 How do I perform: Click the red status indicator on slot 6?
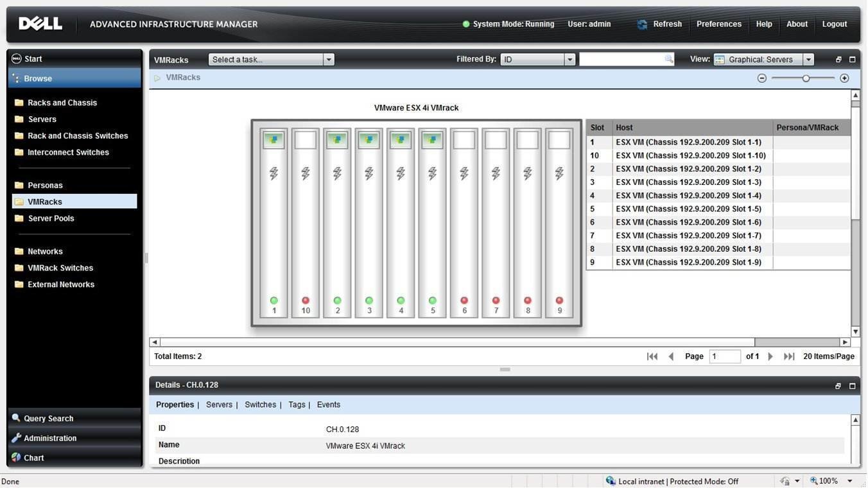464,301
